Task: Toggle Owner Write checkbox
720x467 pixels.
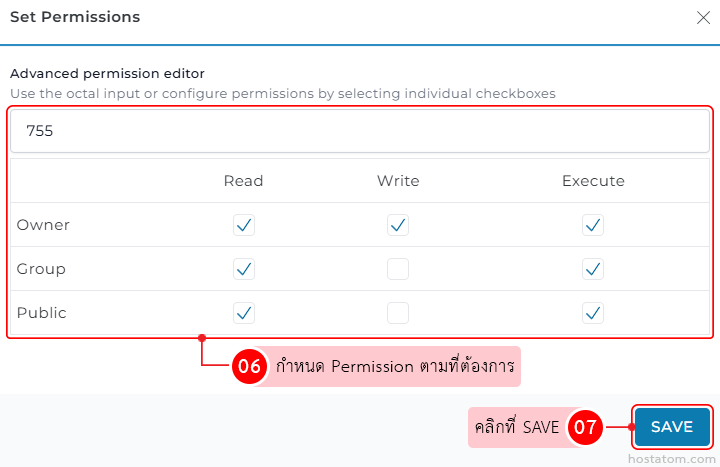Action: coord(398,225)
